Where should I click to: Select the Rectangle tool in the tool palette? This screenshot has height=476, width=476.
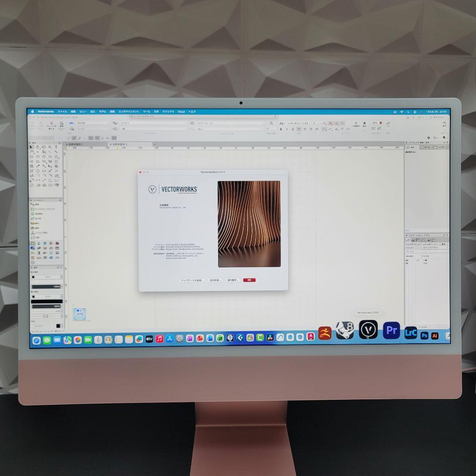coord(32,156)
